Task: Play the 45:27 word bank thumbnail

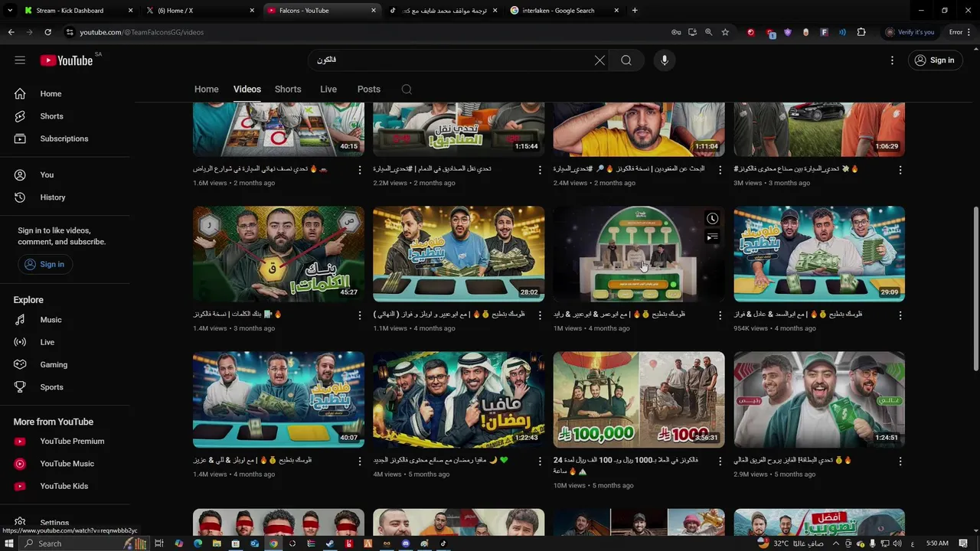Action: pos(279,254)
